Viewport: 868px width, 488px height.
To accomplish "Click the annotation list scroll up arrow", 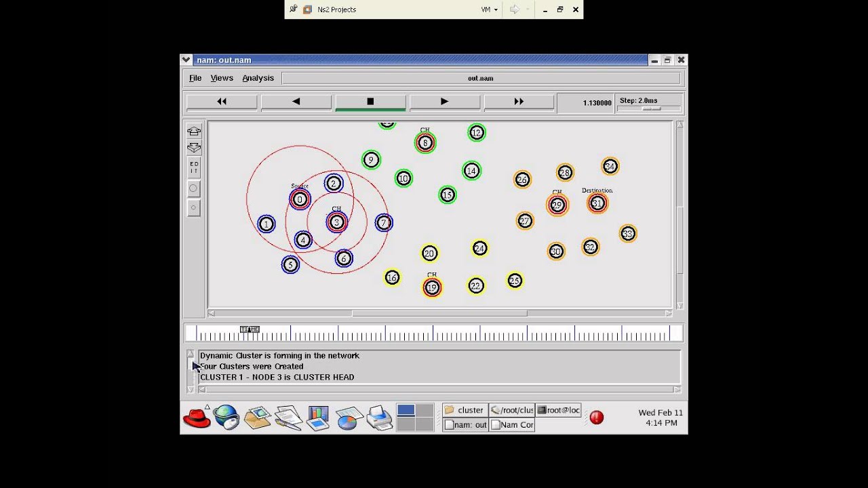I will (191, 354).
